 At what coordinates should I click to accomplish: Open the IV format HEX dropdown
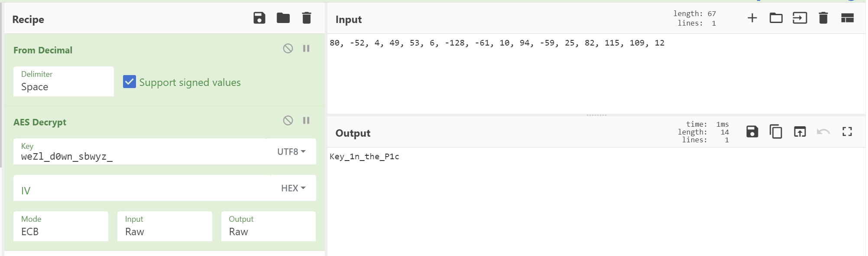coord(293,188)
